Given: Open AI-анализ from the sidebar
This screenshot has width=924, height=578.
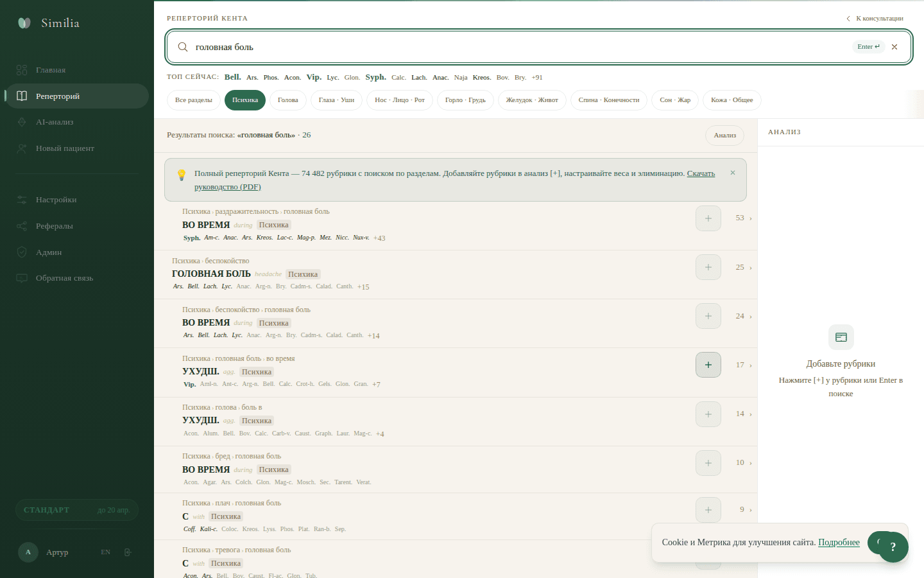Looking at the screenshot, I should 55,122.
